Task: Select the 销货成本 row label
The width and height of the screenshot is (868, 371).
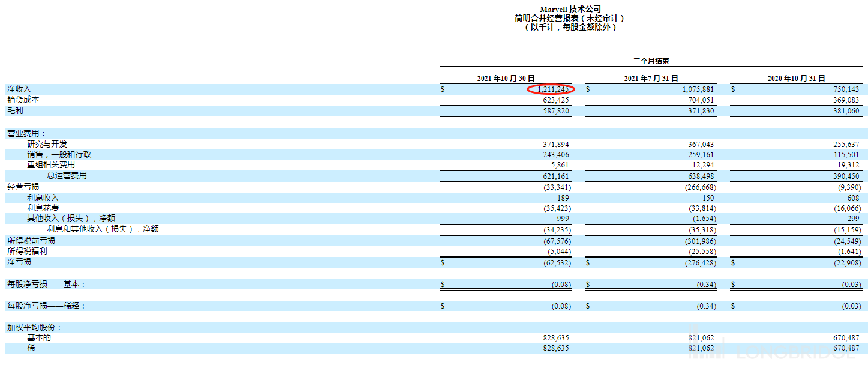Action: click(x=23, y=100)
